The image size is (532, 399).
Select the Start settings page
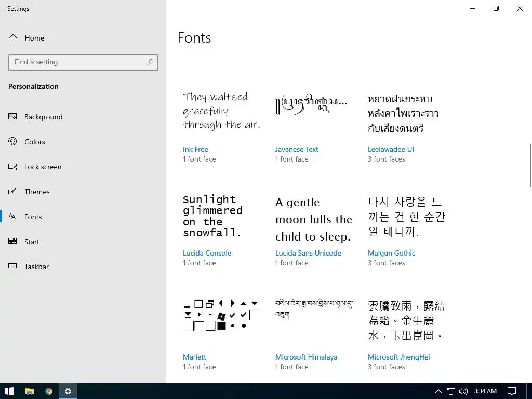click(83, 242)
